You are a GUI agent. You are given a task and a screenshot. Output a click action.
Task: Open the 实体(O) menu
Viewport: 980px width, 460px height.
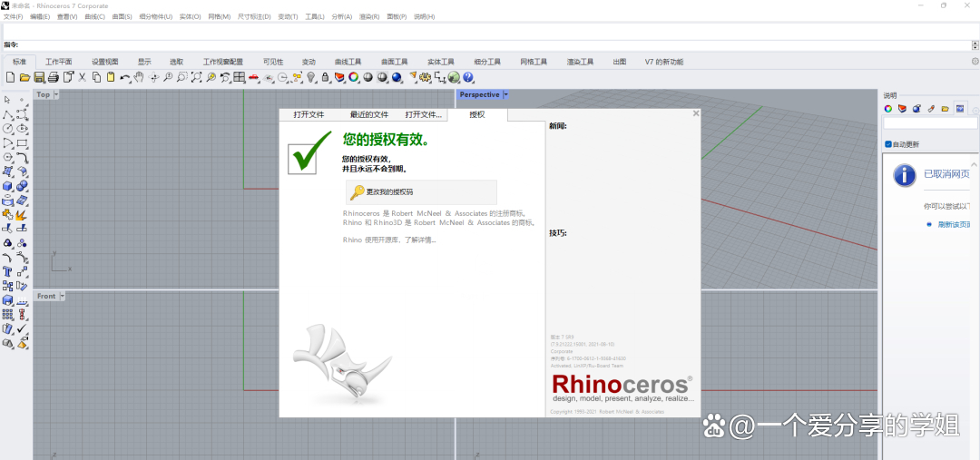tap(190, 16)
